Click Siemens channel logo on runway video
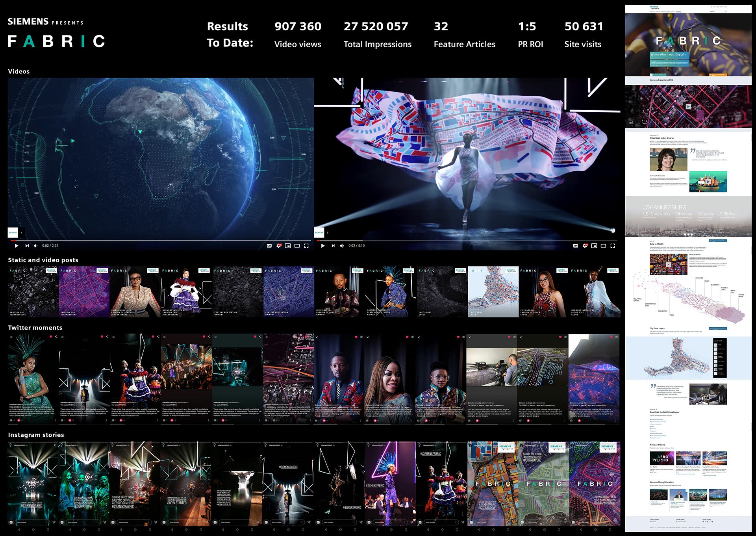 click(319, 232)
